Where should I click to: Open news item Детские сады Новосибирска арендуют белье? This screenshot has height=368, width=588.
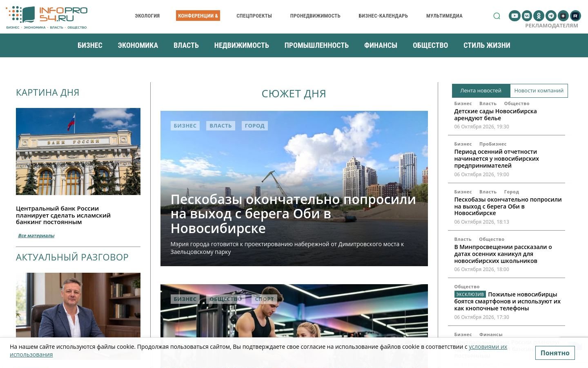495,114
